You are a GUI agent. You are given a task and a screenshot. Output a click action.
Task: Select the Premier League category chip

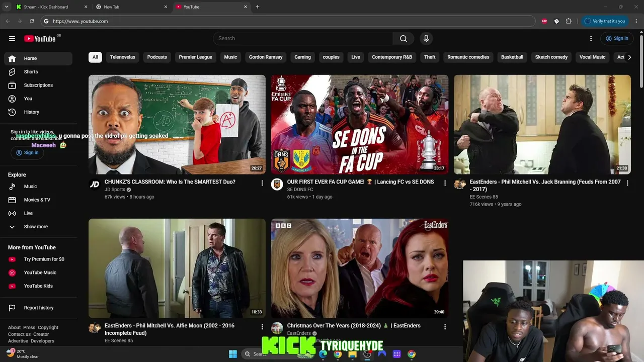pos(196,57)
